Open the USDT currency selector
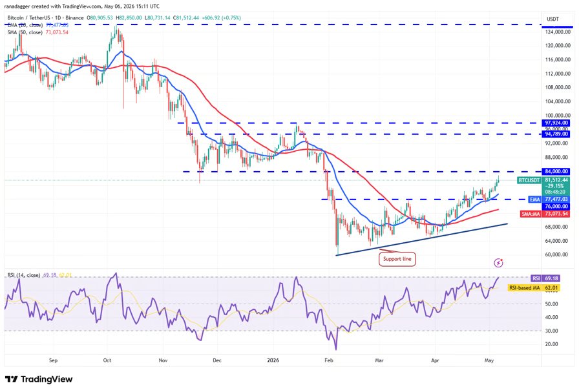The height and width of the screenshot is (392, 579). point(553,19)
